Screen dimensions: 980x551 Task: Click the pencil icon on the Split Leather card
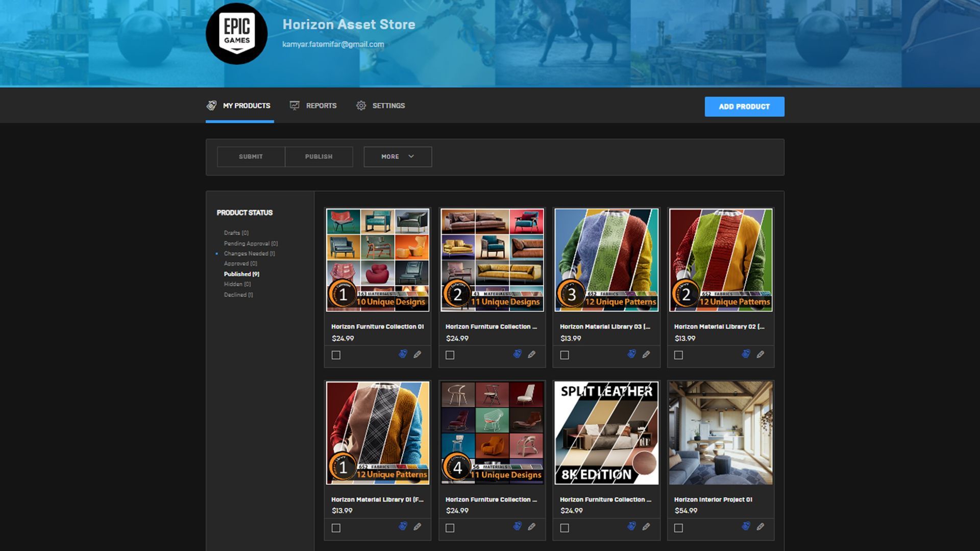(646, 527)
